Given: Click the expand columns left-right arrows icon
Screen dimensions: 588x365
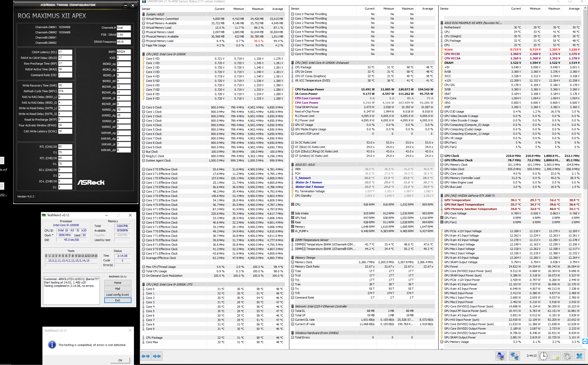Looking at the screenshot, I should 146,356.
